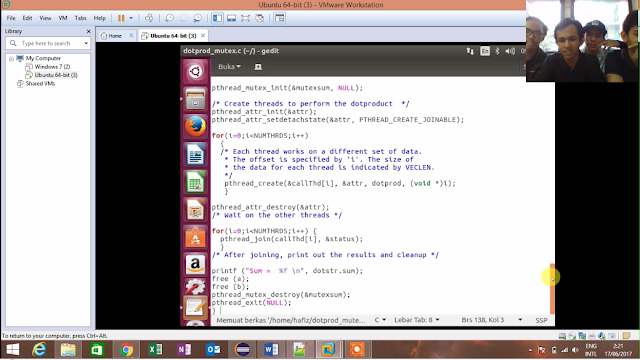Launch Internet Explorer from the taskbar
The width and height of the screenshot is (640, 360).
point(39,350)
